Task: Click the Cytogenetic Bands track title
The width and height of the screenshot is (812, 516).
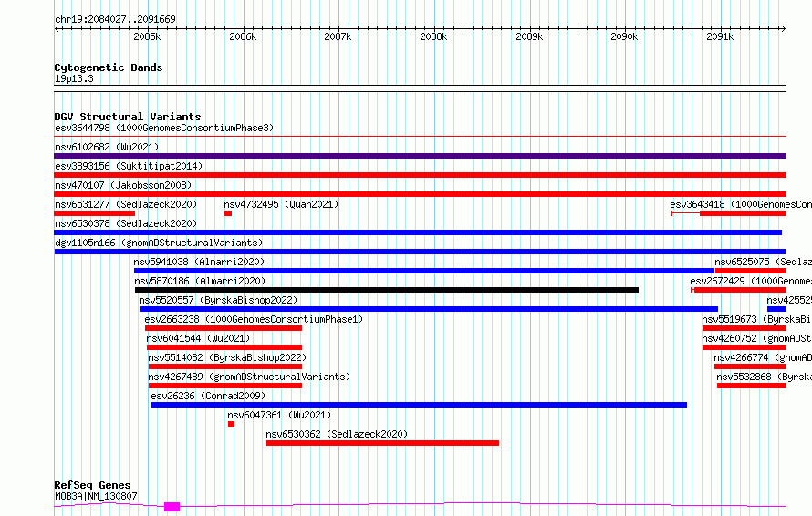Action: click(109, 67)
